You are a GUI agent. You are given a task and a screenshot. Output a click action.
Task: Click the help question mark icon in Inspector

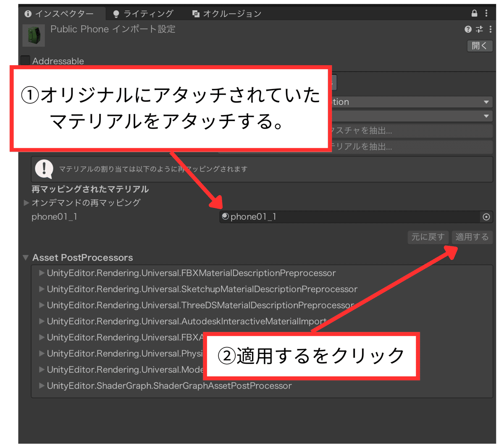467,29
